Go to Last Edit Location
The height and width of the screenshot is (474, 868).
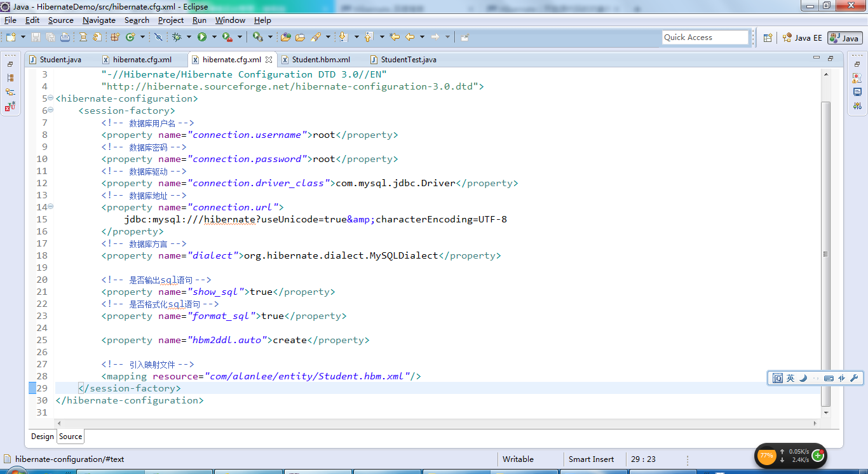[x=395, y=37]
